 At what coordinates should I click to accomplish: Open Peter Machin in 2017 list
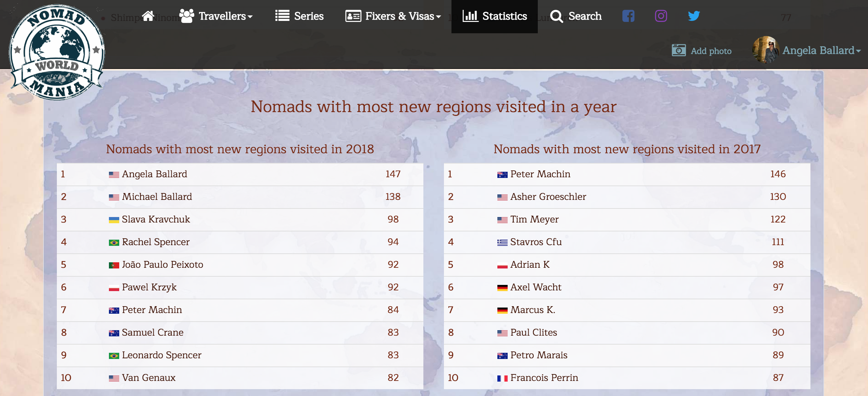click(x=540, y=174)
